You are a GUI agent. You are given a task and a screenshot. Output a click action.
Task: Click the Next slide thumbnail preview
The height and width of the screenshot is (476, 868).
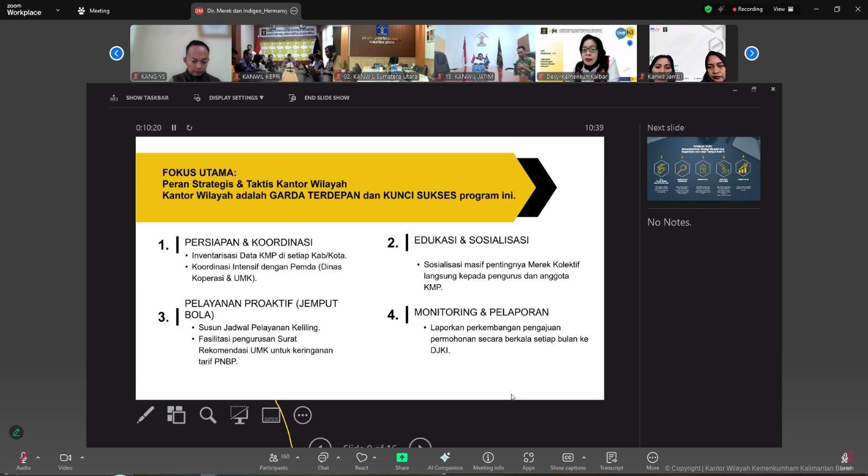tap(703, 169)
